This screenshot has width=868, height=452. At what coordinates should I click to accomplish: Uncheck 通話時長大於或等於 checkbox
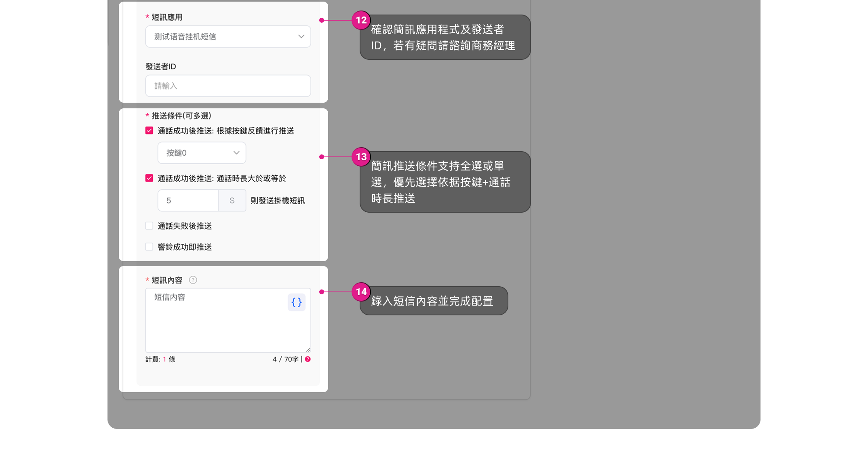(x=149, y=178)
